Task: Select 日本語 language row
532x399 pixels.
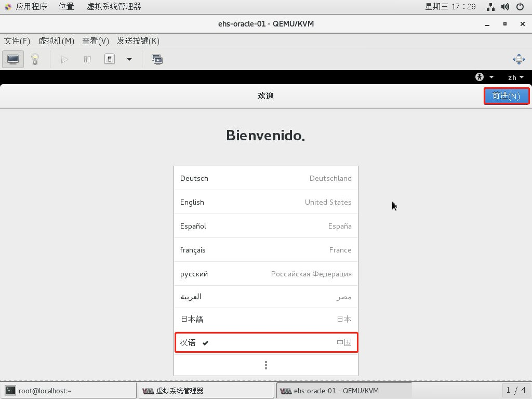Action: (x=265, y=320)
